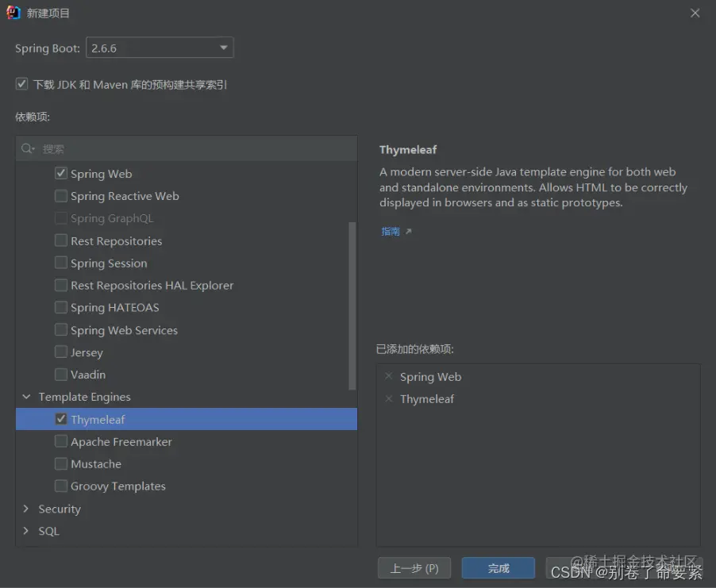Select the Rest Repositories HAL Explorer label
The width and height of the screenshot is (716, 588).
(152, 286)
